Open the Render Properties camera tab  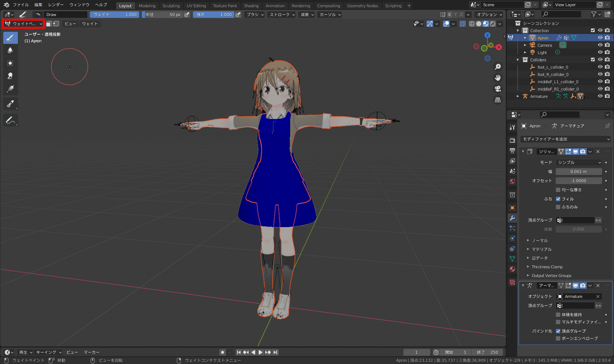(x=512, y=140)
